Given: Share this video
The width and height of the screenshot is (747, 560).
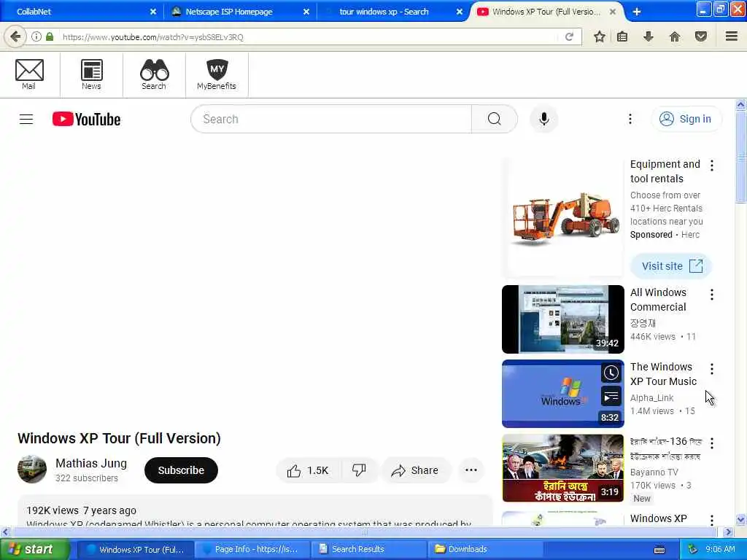Looking at the screenshot, I should pyautogui.click(x=415, y=470).
